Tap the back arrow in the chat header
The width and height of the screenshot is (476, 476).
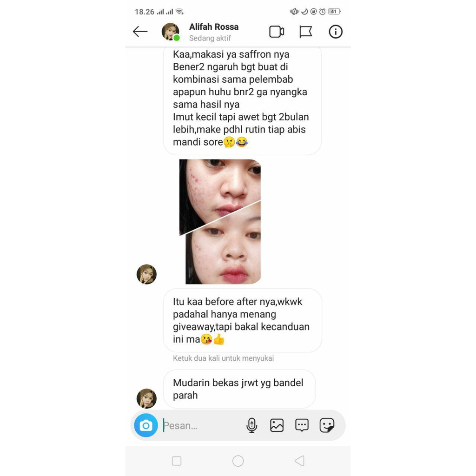click(140, 32)
